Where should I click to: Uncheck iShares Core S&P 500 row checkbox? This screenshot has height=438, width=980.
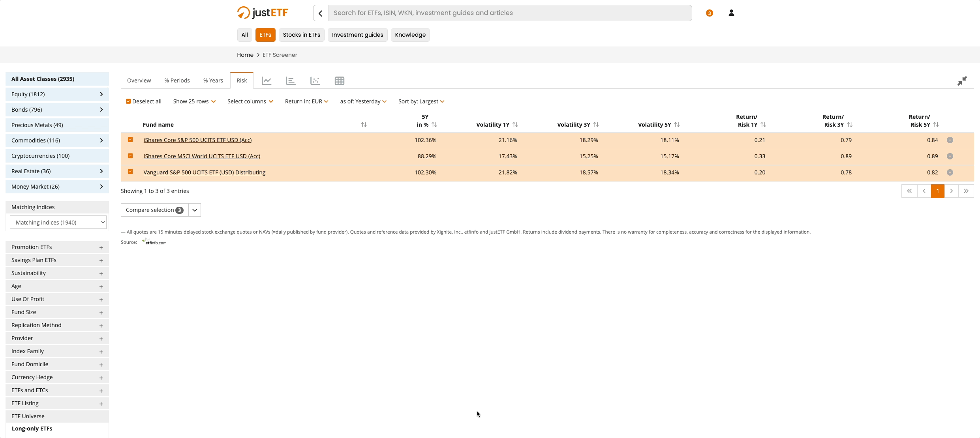coord(130,140)
